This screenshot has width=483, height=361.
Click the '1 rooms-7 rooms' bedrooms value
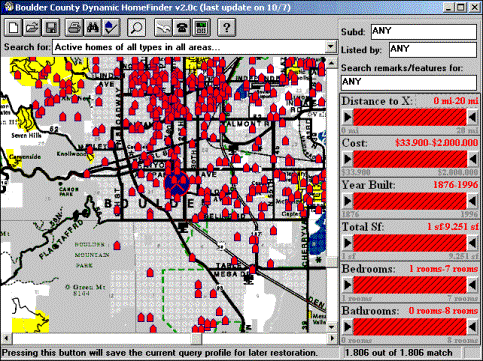point(443,269)
